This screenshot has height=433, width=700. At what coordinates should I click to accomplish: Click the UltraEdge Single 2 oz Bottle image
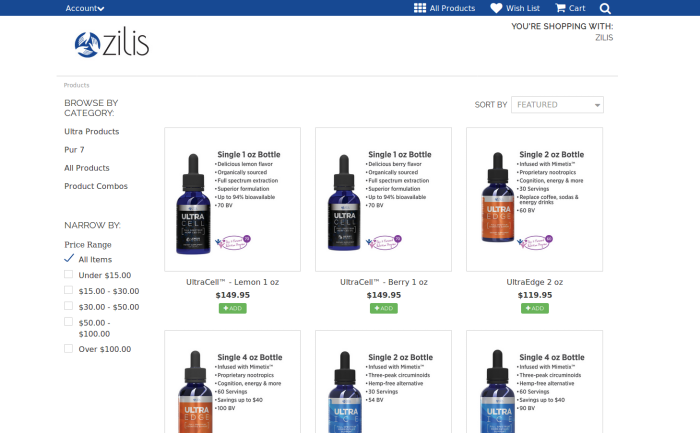coord(534,200)
